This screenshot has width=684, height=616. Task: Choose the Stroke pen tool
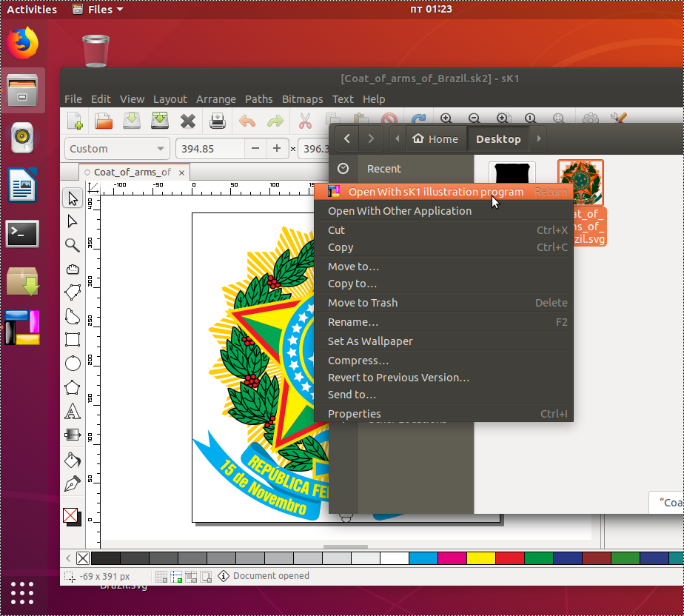click(x=73, y=483)
